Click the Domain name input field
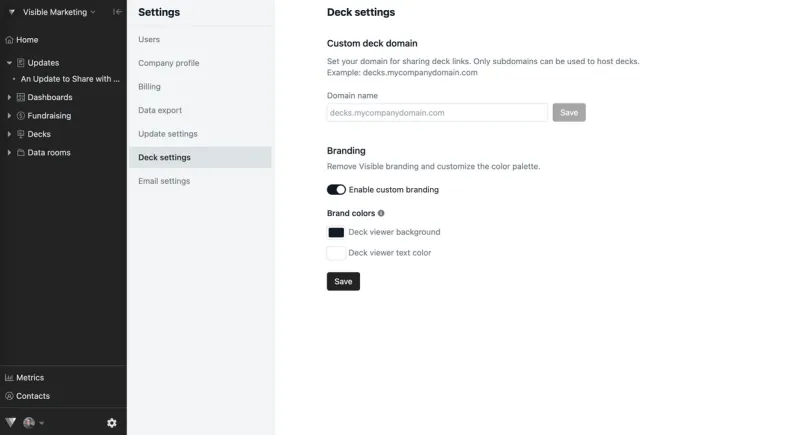Viewport: 800px width, 435px height. [437, 113]
